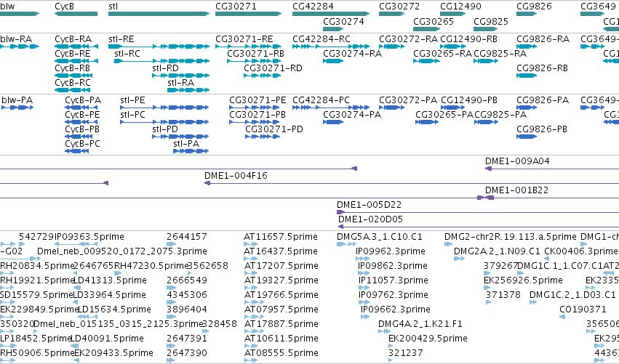619x364 pixels.
Task: Click EST label EK200429.5prime
Action: (x=428, y=339)
